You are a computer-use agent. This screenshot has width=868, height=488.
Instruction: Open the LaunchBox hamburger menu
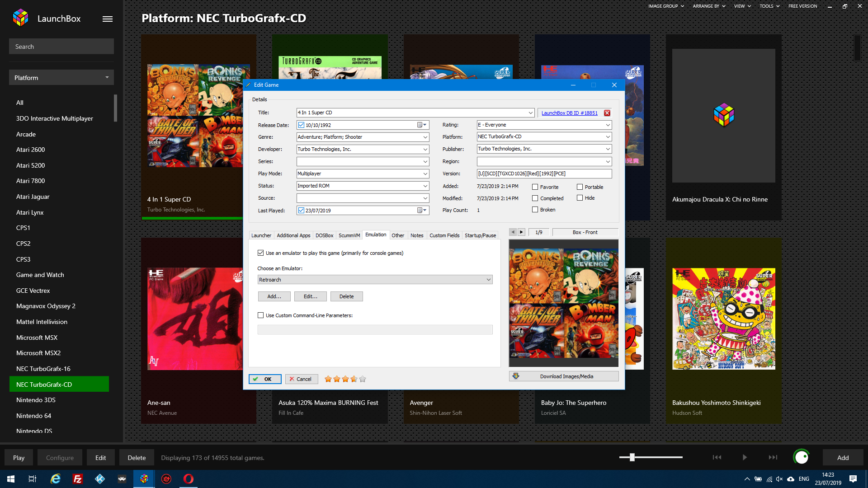[107, 19]
